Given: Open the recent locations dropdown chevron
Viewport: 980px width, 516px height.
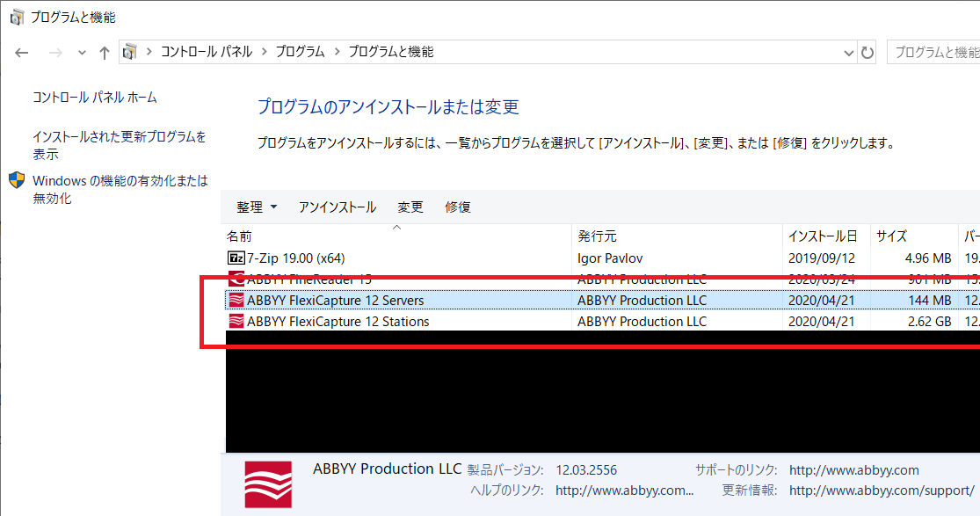Looking at the screenshot, I should [x=82, y=53].
